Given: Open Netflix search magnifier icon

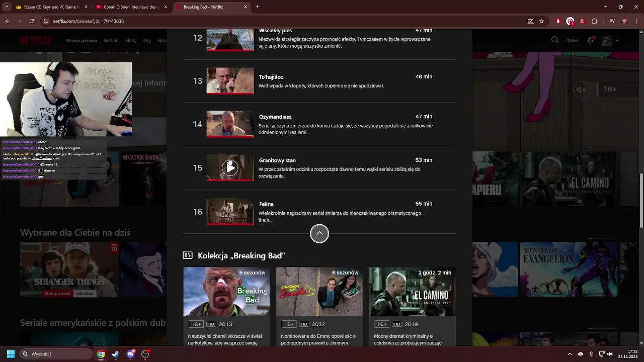Looking at the screenshot, I should click(x=555, y=40).
